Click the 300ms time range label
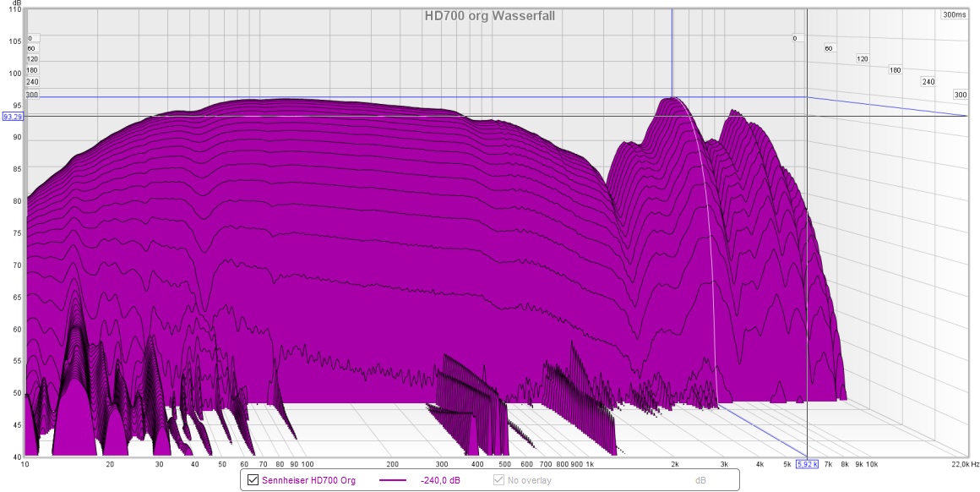 (954, 14)
